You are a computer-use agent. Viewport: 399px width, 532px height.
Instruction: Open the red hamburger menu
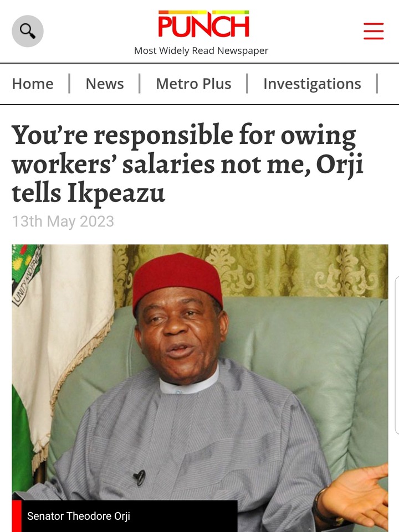374,31
